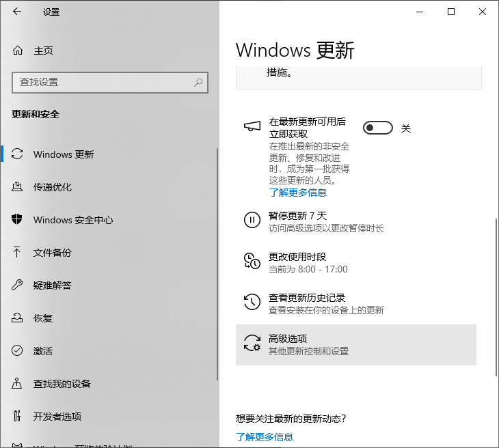Select Windows 更新 in the sidebar
Viewport: 499px width, 448px height.
(64, 154)
